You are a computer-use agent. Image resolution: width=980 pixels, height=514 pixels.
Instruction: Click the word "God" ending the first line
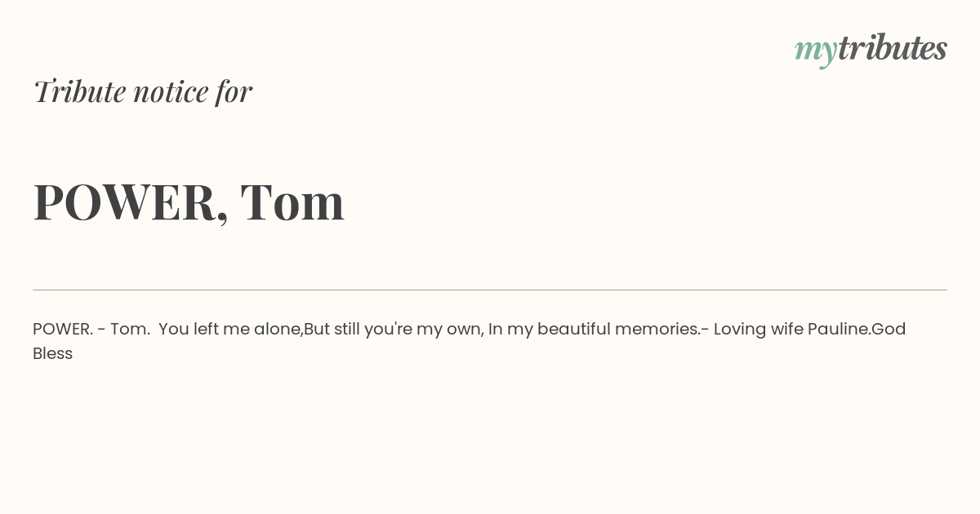pos(889,329)
